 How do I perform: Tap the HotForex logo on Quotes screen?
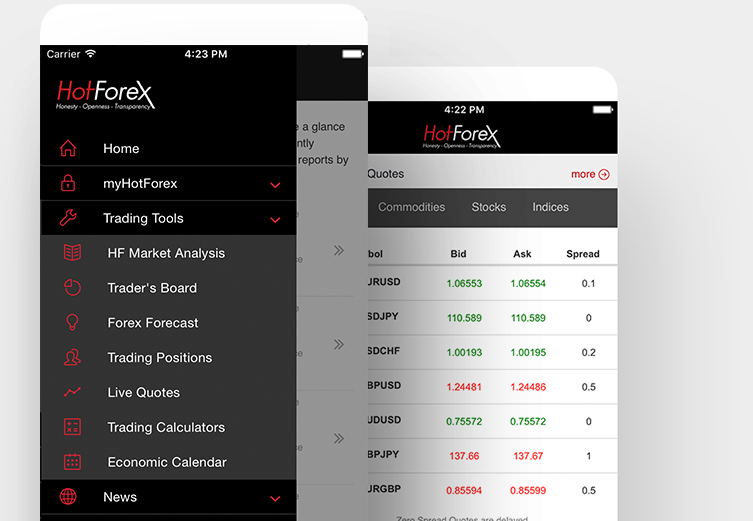coord(462,136)
